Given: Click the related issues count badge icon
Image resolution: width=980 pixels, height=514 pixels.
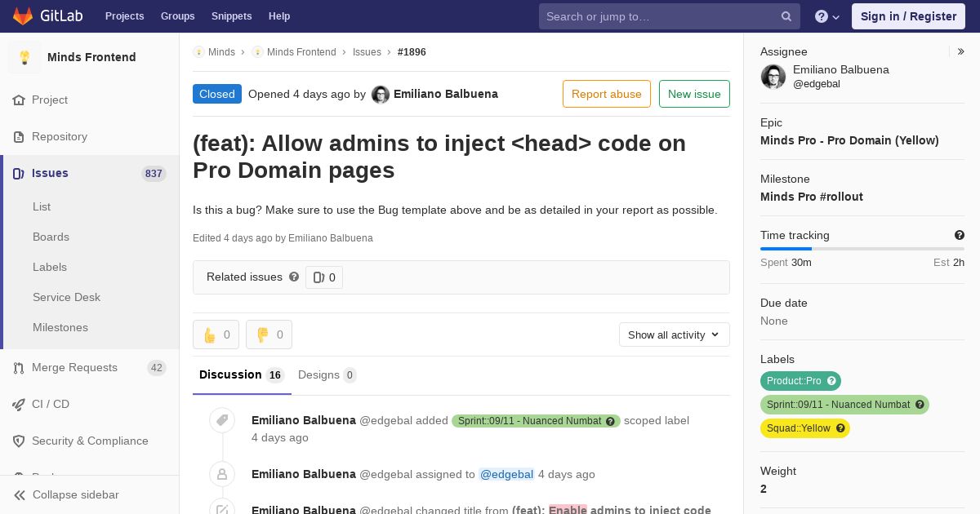Looking at the screenshot, I should (x=318, y=277).
